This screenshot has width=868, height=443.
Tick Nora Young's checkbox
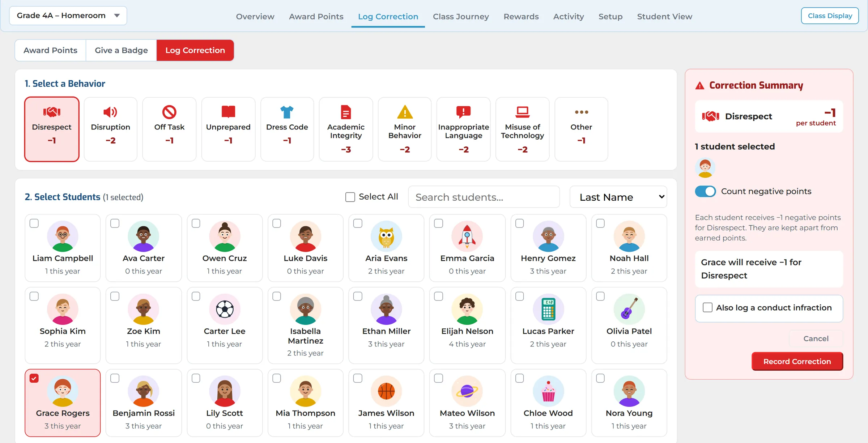tap(600, 378)
